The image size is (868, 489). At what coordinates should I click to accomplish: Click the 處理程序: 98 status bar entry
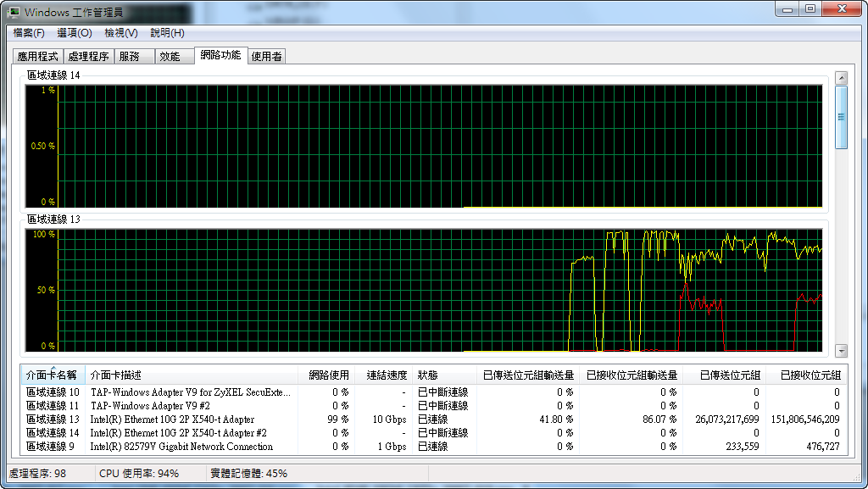(x=37, y=474)
